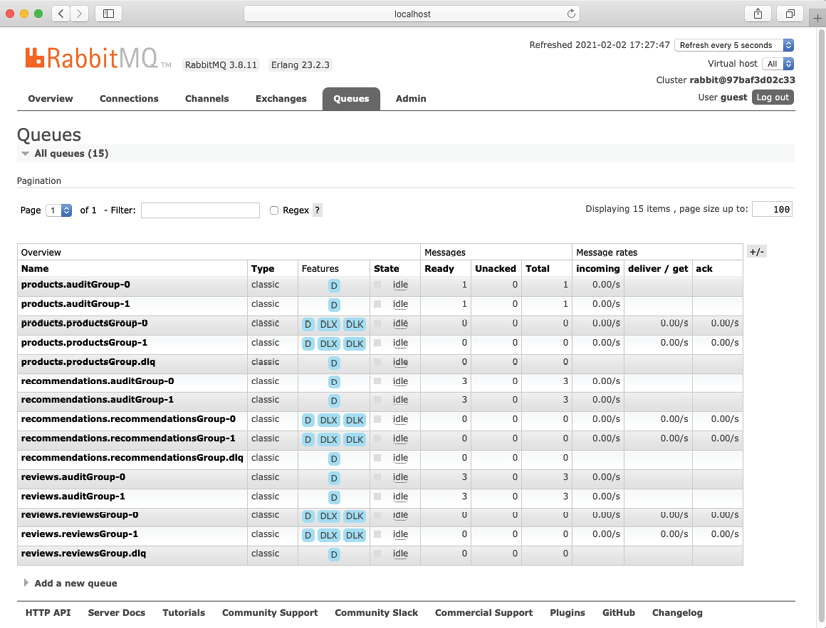The image size is (826, 628).
Task: Enable the Regex filter checkbox
Action: (x=274, y=210)
